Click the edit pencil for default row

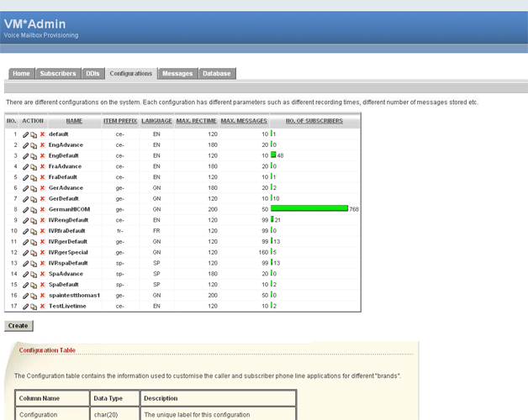(x=26, y=134)
